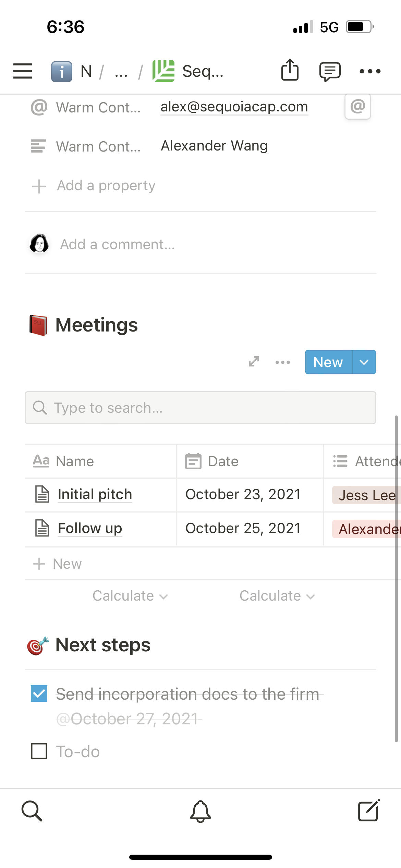The image size is (401, 868).
Task: Tap the search icon in bottom bar
Action: pyautogui.click(x=32, y=811)
